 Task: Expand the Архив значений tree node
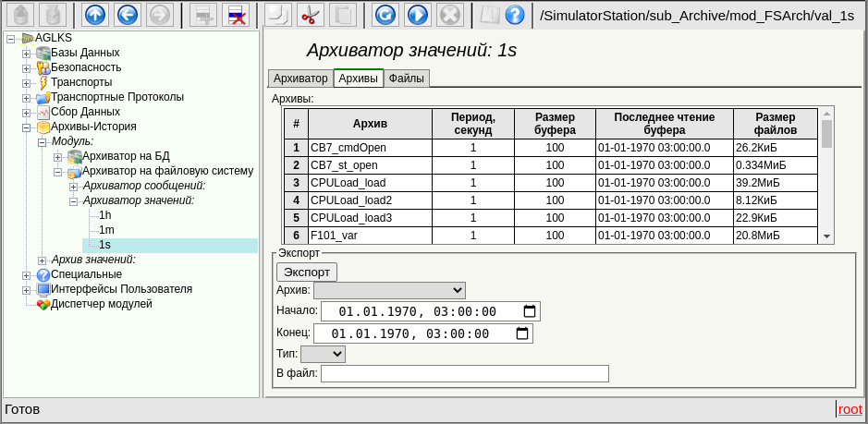(42, 260)
